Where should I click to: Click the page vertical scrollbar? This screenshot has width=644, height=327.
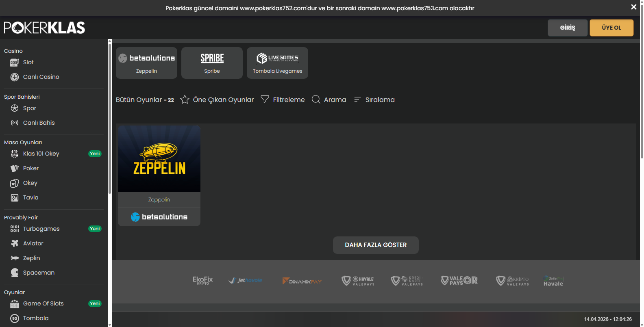pyautogui.click(x=642, y=81)
